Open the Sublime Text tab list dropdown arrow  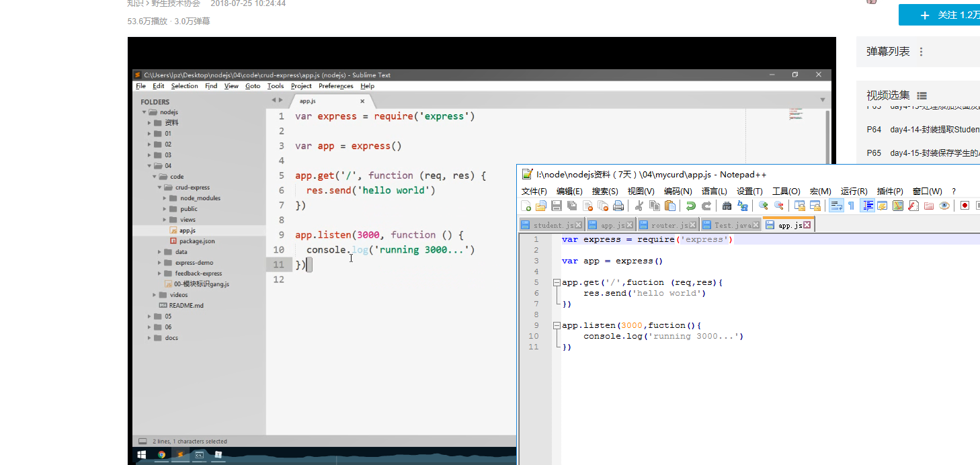(x=823, y=100)
